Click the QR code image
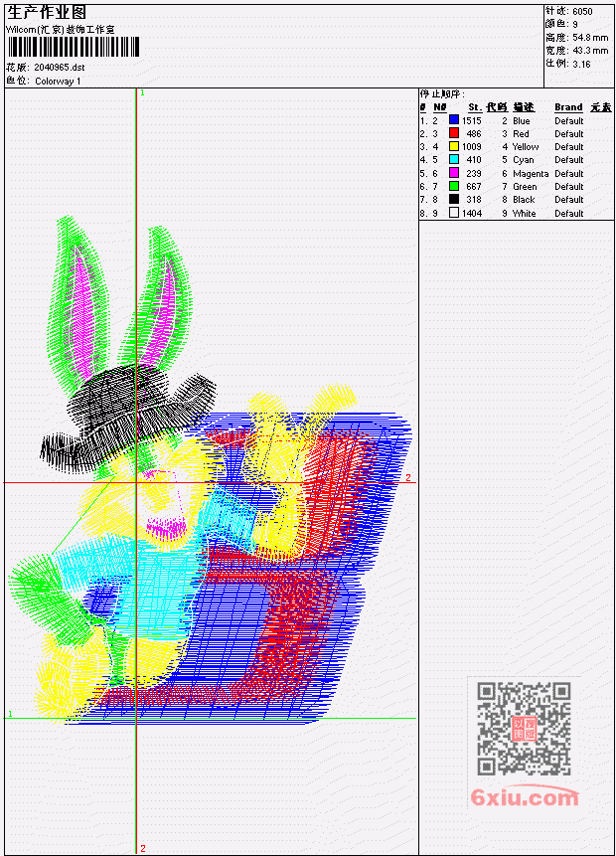The height and width of the screenshot is (856, 616). pos(524,728)
